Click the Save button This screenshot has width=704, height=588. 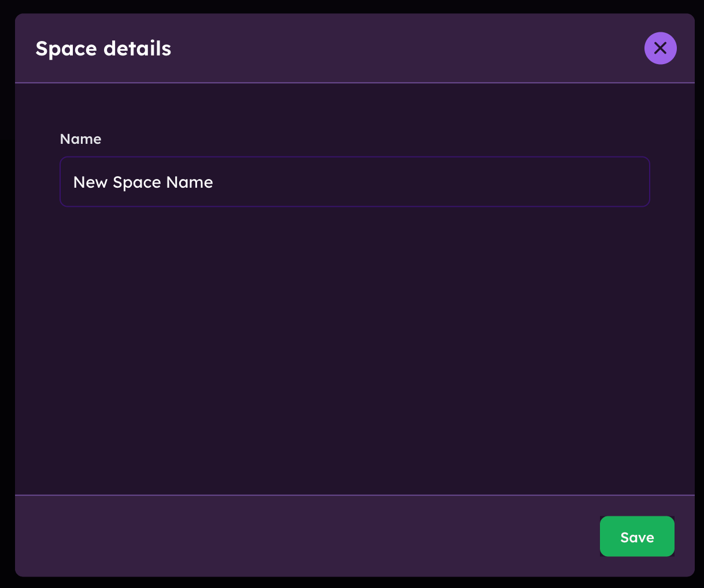[637, 537]
